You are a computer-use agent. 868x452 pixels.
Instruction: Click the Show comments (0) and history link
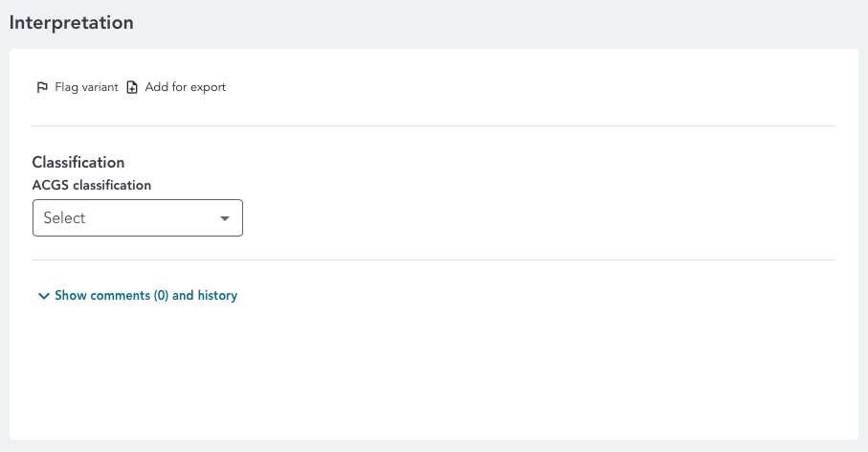(x=145, y=296)
